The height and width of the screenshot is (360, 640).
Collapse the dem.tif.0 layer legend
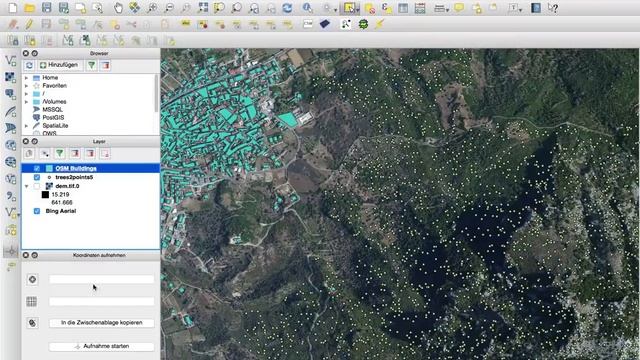(x=27, y=186)
